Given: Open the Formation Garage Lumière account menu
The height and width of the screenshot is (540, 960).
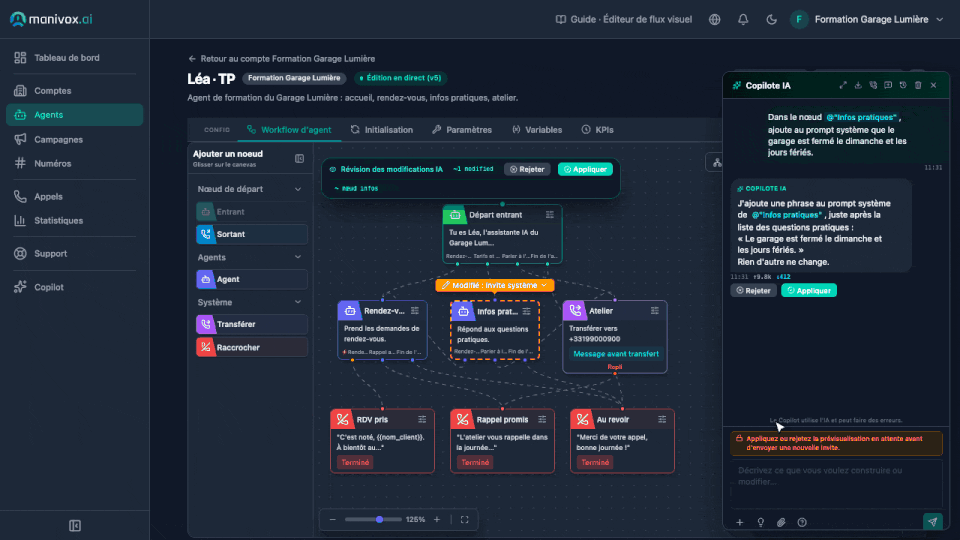Looking at the screenshot, I should [868, 20].
